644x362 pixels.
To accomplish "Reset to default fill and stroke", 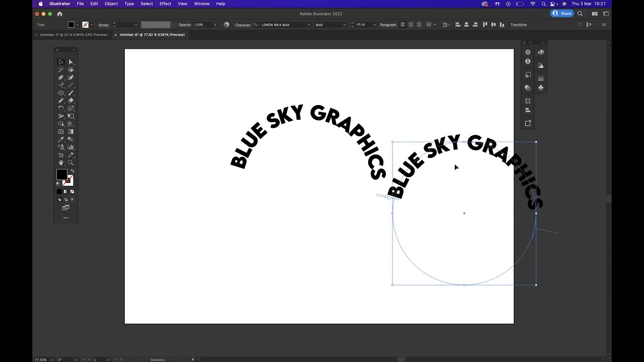I will 58,184.
